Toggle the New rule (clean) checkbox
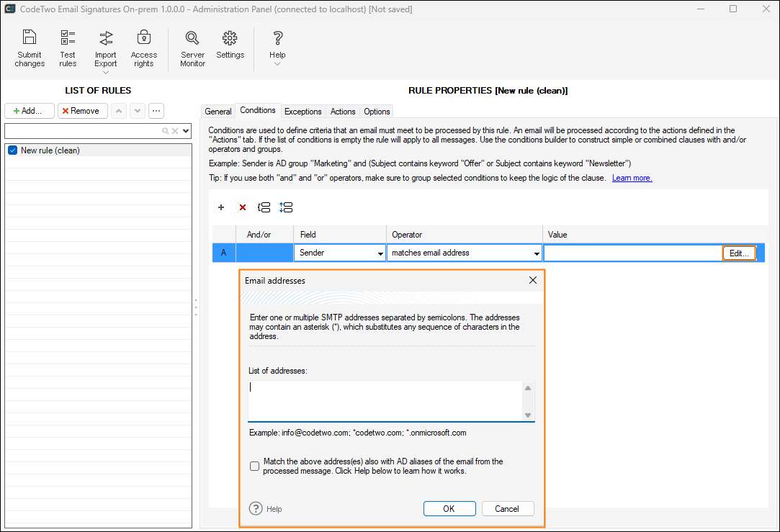The width and height of the screenshot is (780, 532). tap(12, 150)
